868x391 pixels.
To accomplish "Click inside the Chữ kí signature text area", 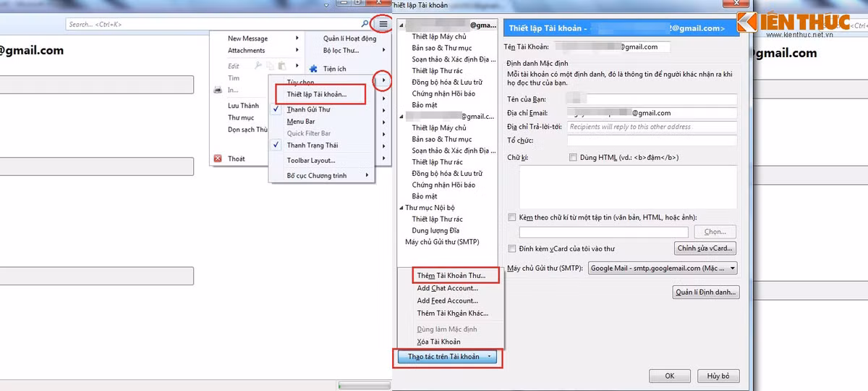I will 628,188.
